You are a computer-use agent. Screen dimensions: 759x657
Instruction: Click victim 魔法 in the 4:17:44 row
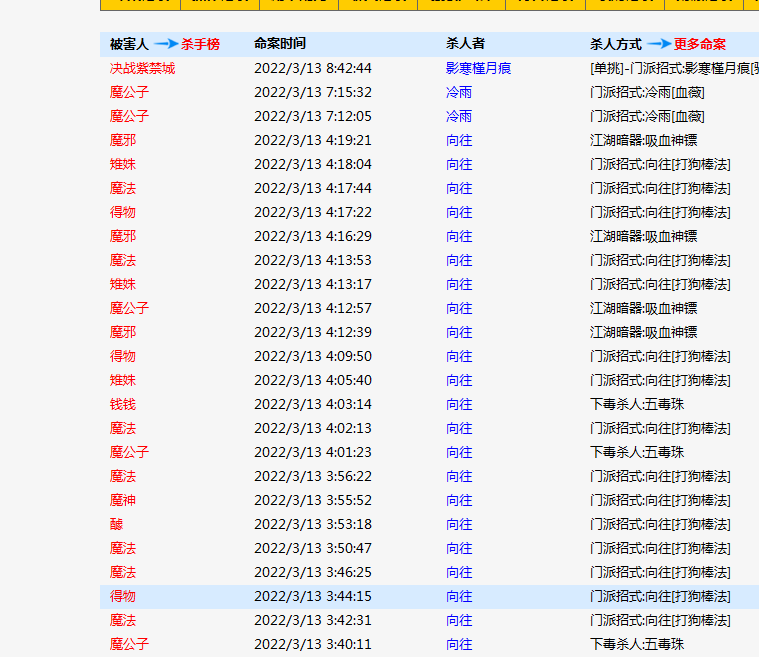(x=123, y=188)
